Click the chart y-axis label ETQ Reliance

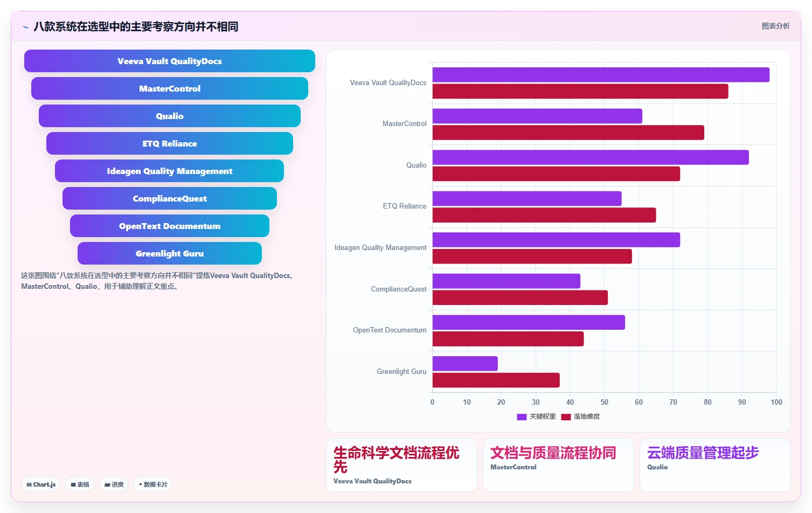pyautogui.click(x=405, y=206)
